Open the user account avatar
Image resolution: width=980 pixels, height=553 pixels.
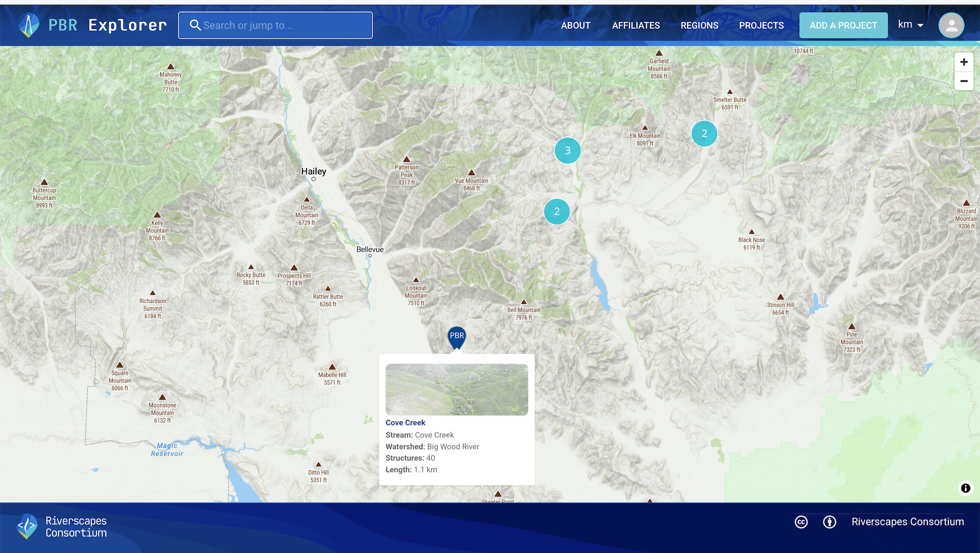pyautogui.click(x=951, y=25)
